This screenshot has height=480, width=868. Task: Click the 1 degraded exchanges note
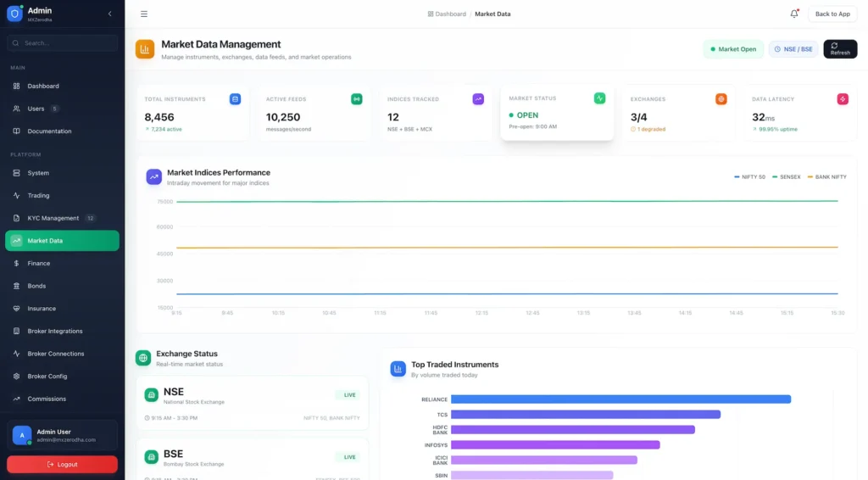648,129
